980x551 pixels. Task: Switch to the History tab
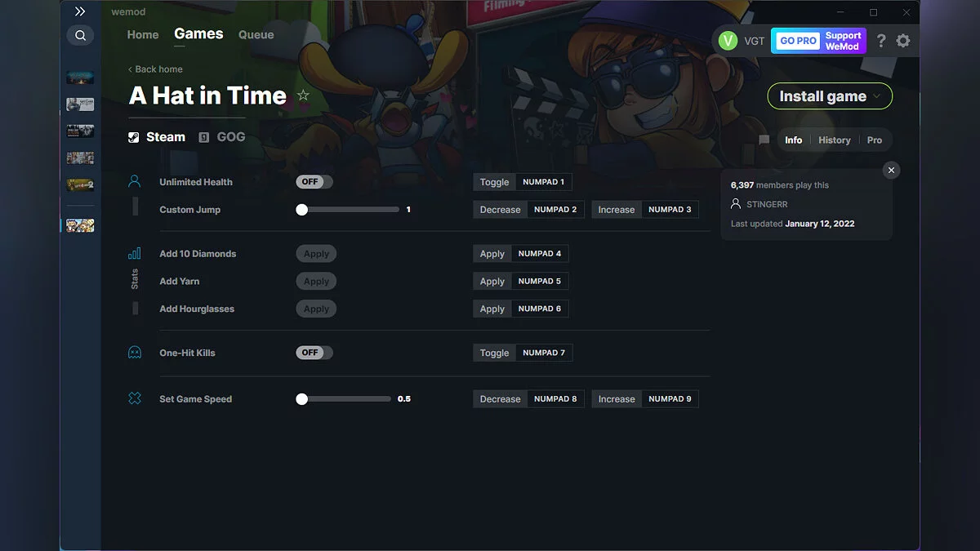[834, 140]
